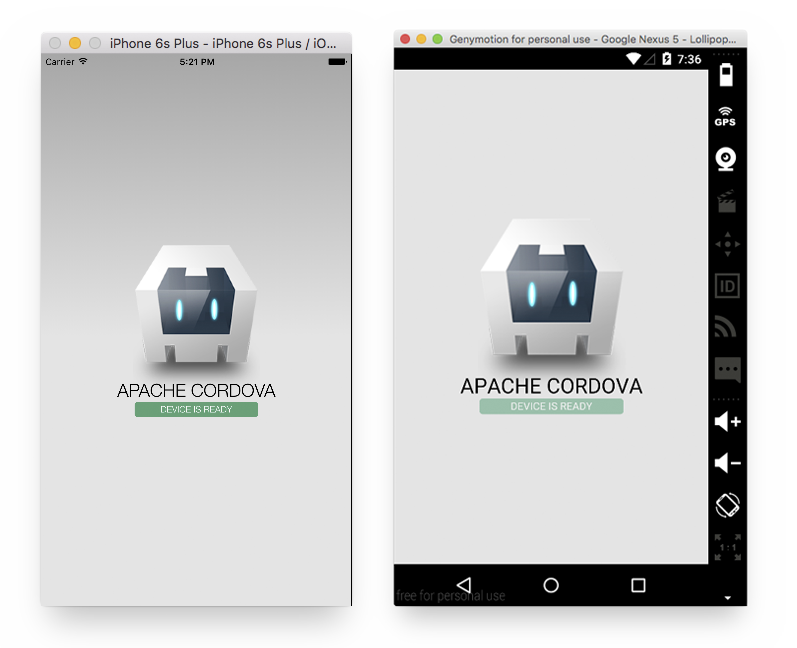
Task: Increase volume in Genymotion sidebar
Action: [727, 421]
